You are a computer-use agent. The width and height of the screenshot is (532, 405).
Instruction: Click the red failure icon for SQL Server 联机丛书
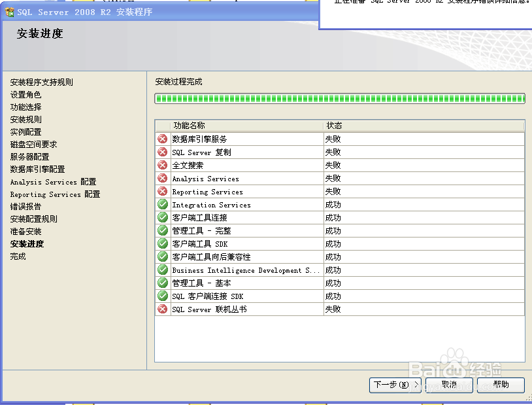tap(163, 309)
